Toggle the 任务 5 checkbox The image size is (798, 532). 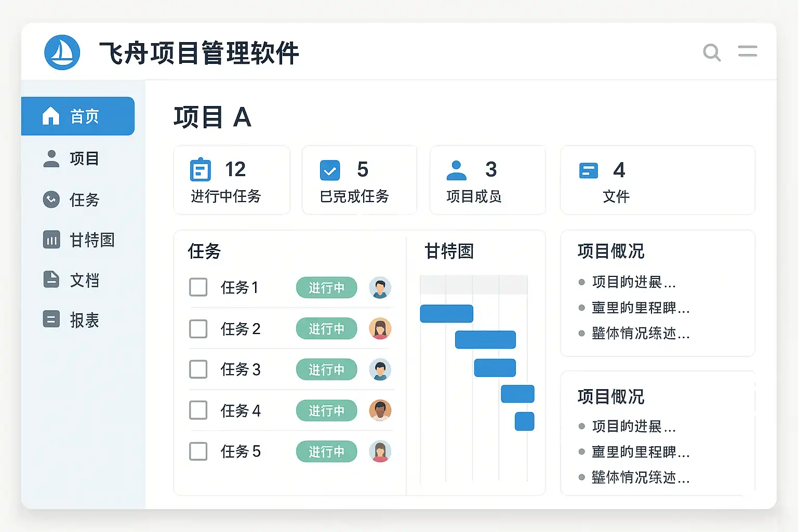(x=198, y=451)
